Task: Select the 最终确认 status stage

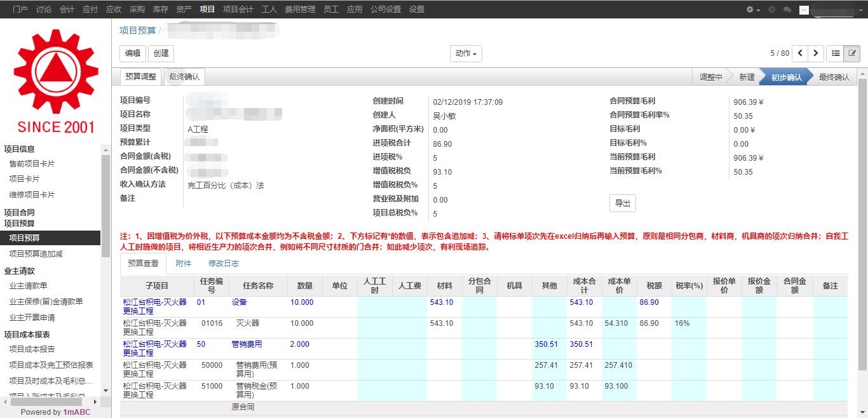Action: pos(834,77)
